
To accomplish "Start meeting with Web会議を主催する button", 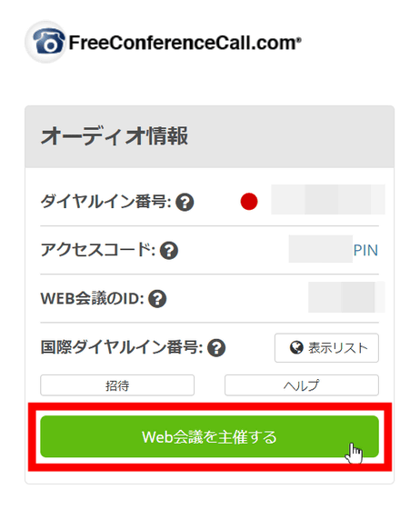I will [209, 436].
